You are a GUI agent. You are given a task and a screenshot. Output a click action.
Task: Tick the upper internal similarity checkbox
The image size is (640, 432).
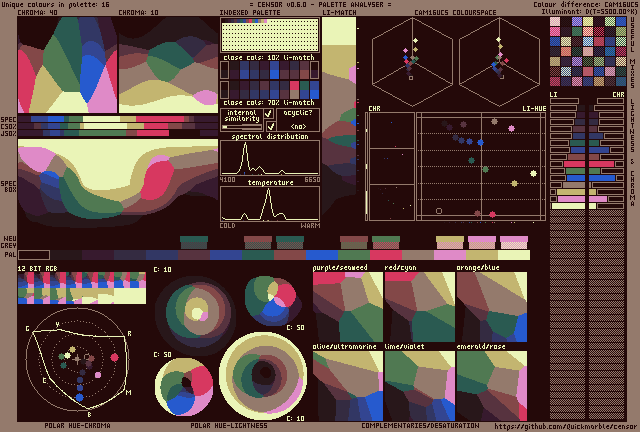click(269, 113)
